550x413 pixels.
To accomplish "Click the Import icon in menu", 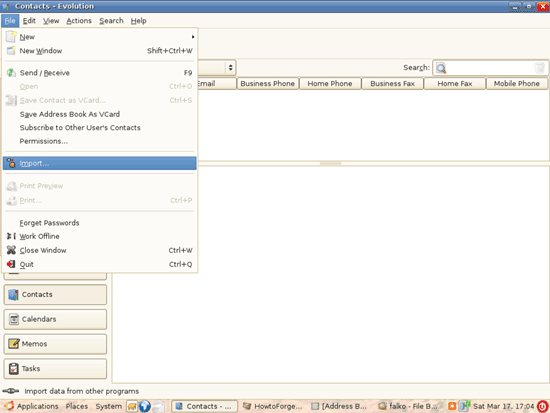I will point(11,163).
